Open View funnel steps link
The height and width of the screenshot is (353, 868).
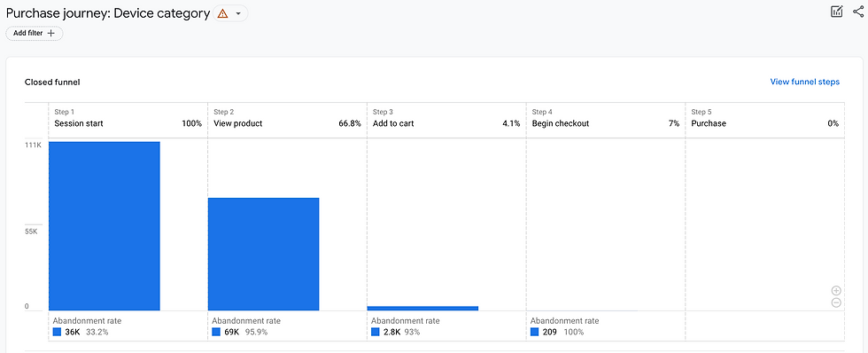(x=804, y=82)
